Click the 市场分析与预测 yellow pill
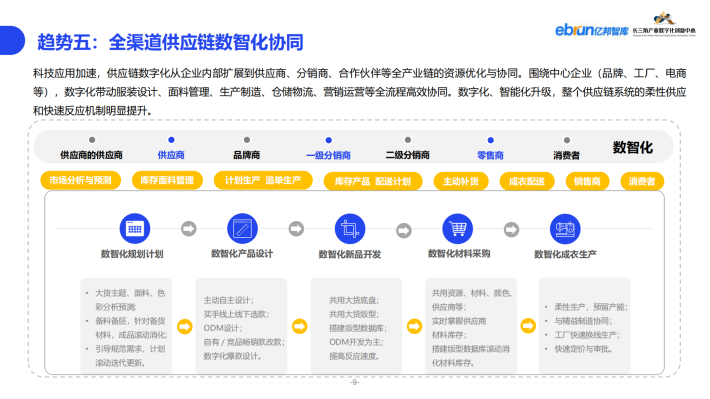The image size is (710, 399). pos(81,180)
